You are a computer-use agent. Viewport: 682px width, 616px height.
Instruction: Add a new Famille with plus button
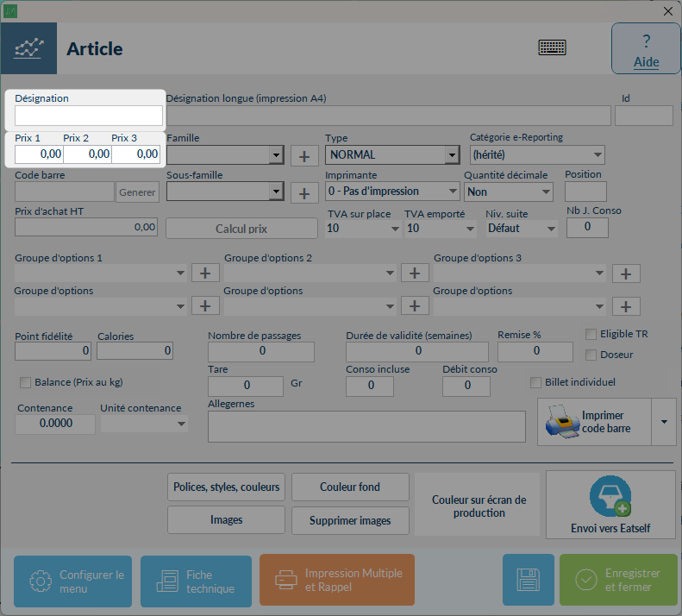point(304,156)
